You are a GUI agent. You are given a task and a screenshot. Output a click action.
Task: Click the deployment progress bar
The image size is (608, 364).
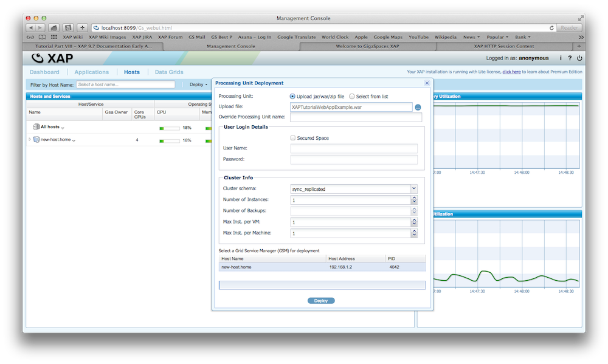click(322, 286)
